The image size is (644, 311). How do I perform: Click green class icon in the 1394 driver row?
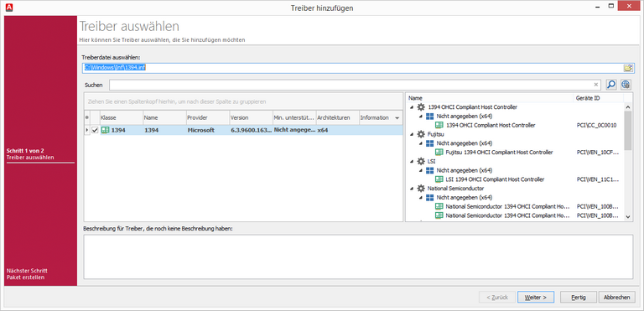coord(105,130)
